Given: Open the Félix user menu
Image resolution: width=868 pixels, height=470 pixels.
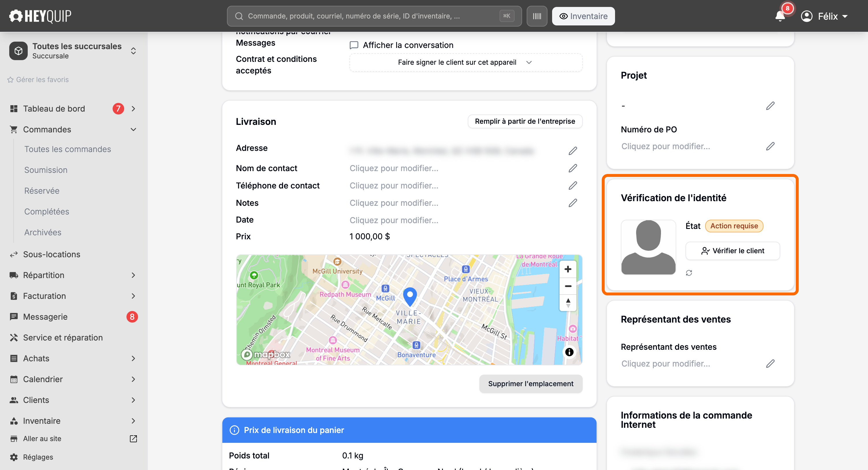Looking at the screenshot, I should pos(824,16).
